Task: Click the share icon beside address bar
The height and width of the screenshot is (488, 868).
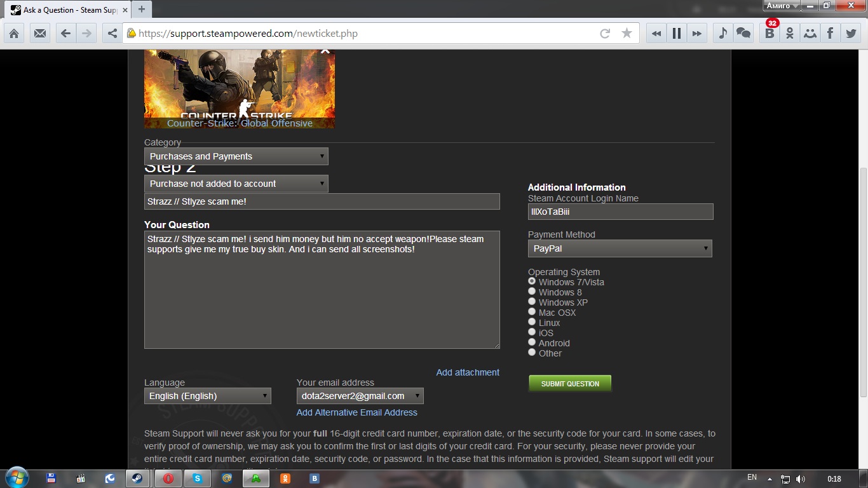Action: click(x=112, y=34)
